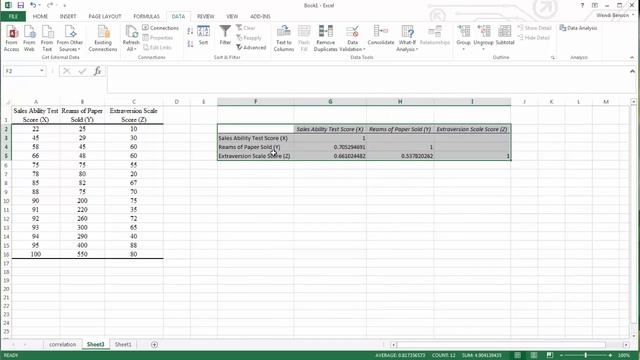Click the Name Box field

pyautogui.click(x=21, y=71)
